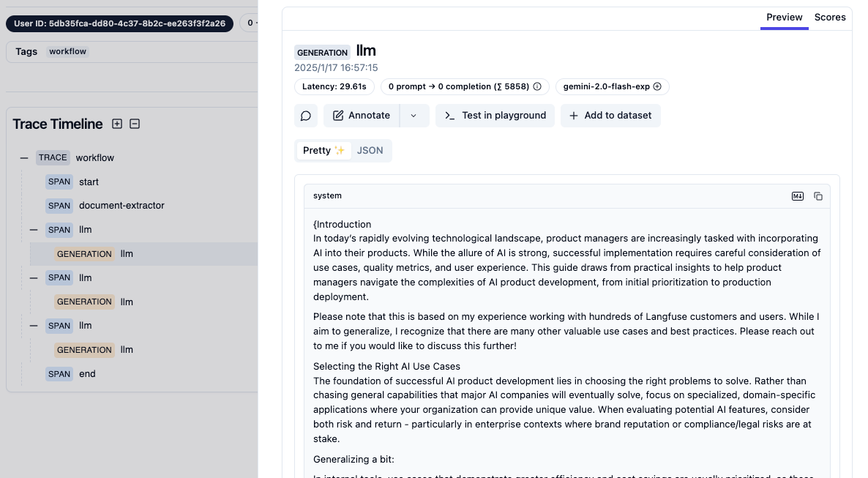Click the collapse-all minus icon beside Trace Timeline

(135, 124)
